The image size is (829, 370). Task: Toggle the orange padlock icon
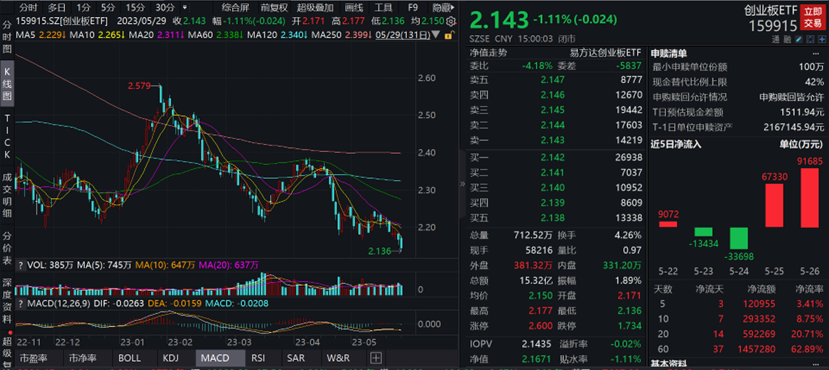pos(449,35)
